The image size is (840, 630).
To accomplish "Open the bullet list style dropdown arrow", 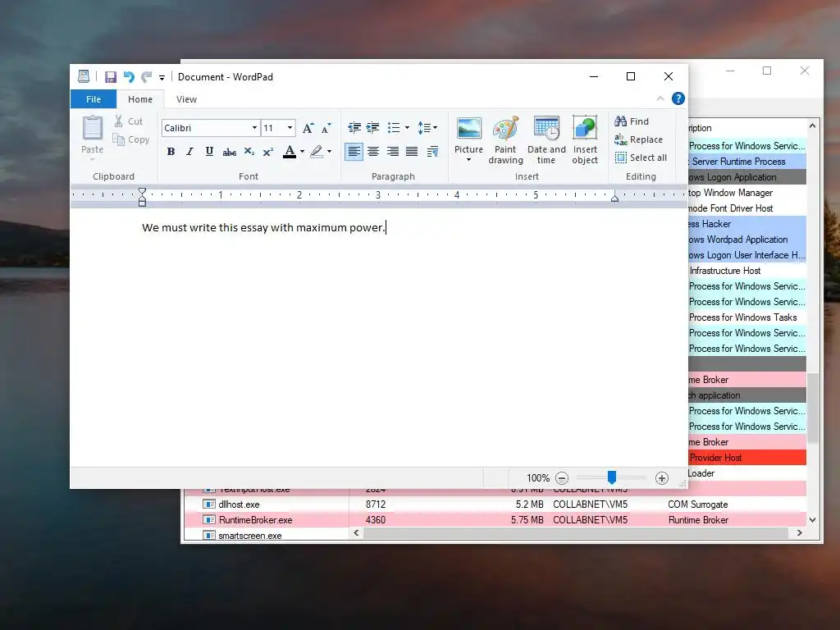I will 407,127.
